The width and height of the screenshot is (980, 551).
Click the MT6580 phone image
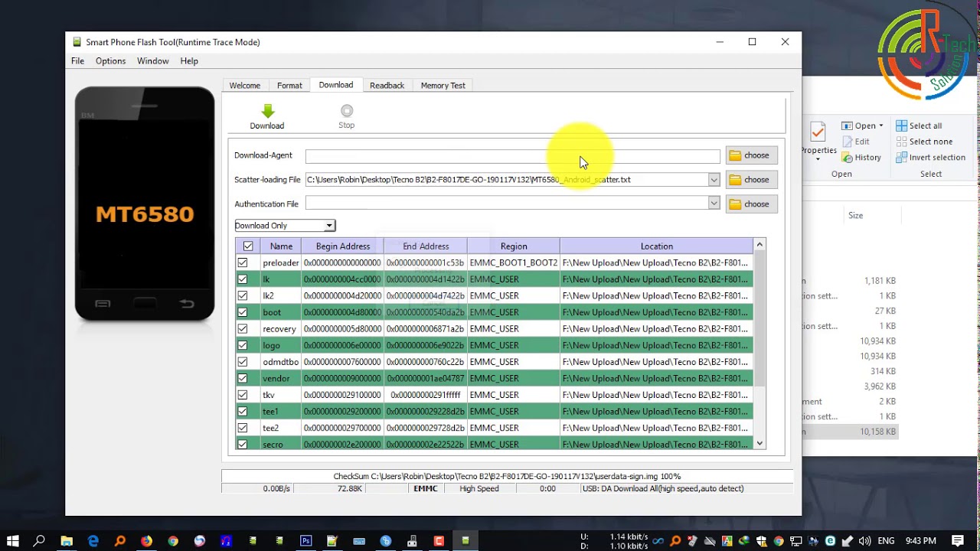pos(145,204)
